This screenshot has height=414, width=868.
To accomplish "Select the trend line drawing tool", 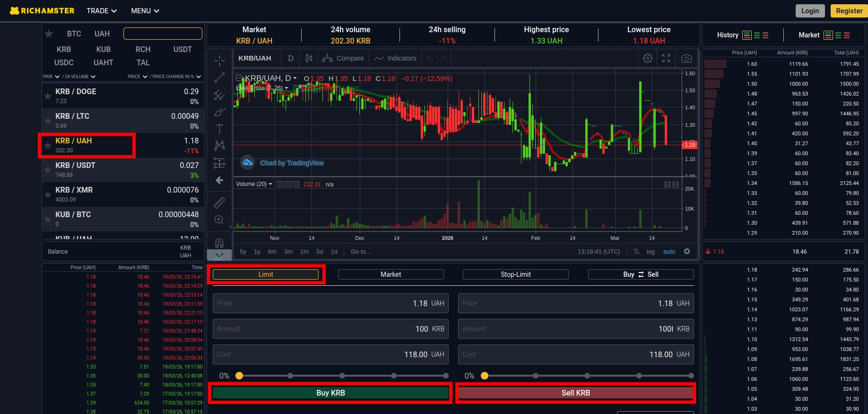I will (x=219, y=78).
